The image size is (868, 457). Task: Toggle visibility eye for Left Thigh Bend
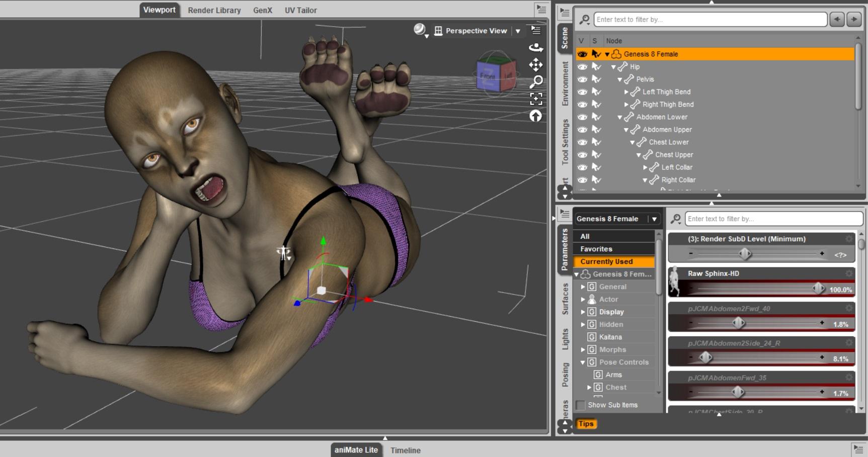tap(582, 92)
